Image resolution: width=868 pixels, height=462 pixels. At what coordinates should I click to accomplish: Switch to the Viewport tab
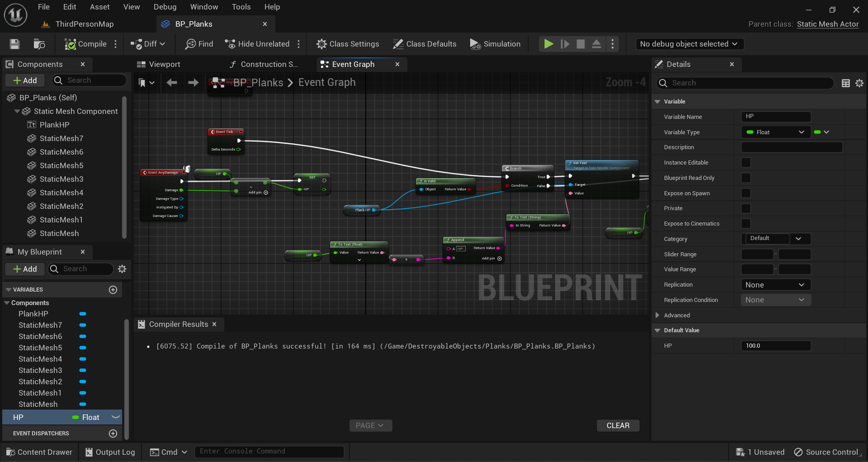(164, 64)
